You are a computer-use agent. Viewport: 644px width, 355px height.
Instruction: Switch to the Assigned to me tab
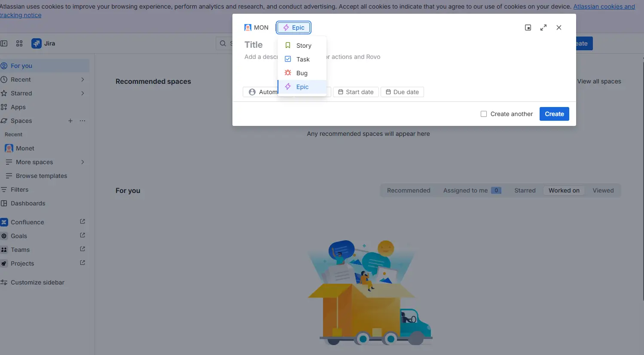472,190
